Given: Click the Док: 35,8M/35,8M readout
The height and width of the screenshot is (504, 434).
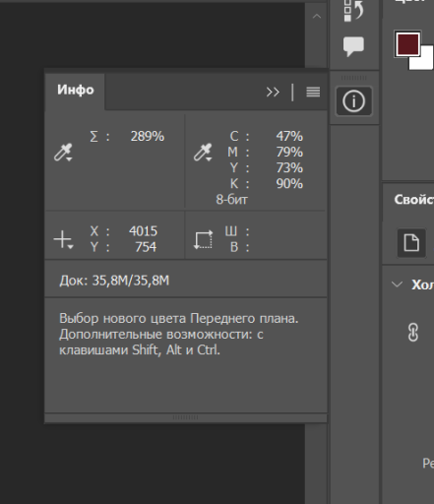Looking at the screenshot, I should 114,281.
